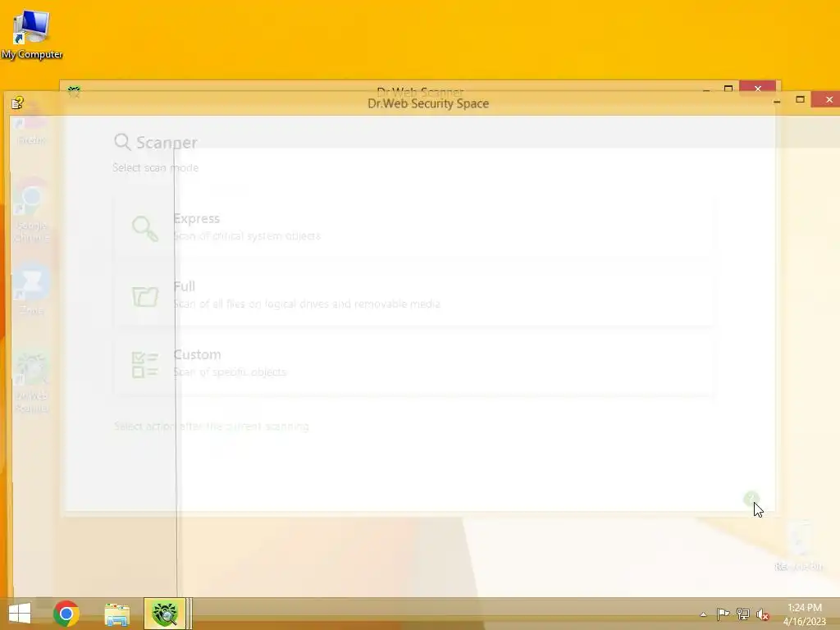Click the muted volume tray icon

(x=763, y=614)
